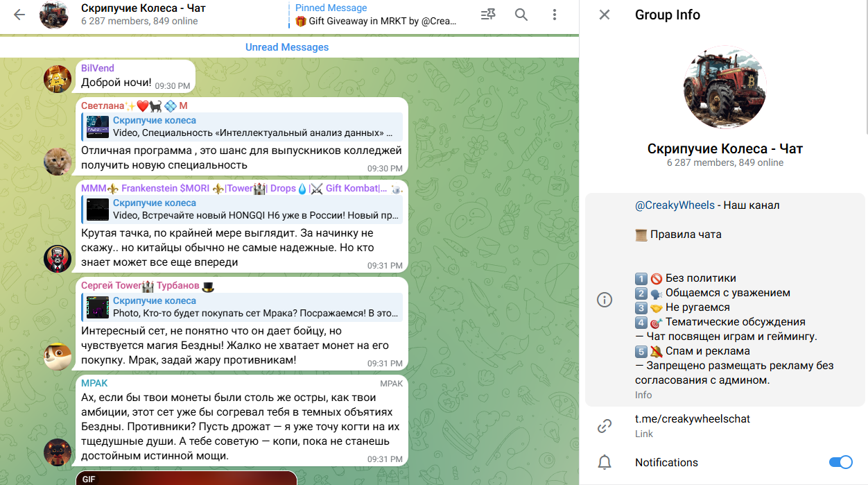Open reply quote about сет Мрака photo
This screenshot has width=868, height=485.
coord(242,307)
